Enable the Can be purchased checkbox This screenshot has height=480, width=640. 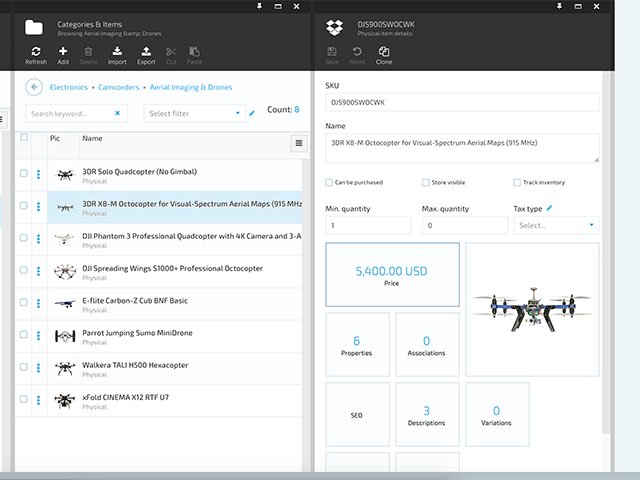[329, 182]
